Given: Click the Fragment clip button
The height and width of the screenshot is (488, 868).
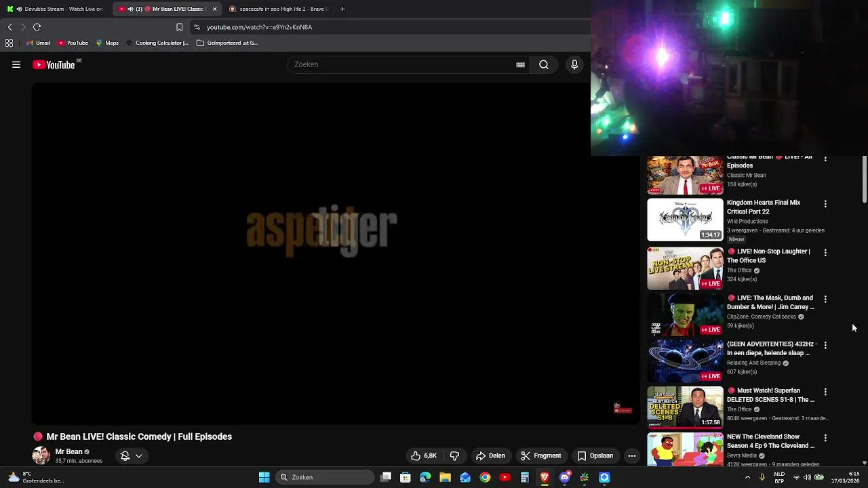Looking at the screenshot, I should pyautogui.click(x=540, y=455).
